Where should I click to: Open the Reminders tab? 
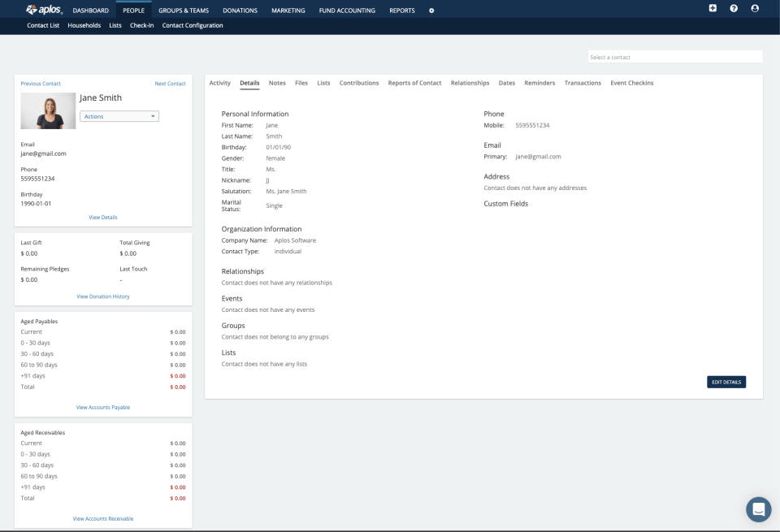(x=539, y=83)
